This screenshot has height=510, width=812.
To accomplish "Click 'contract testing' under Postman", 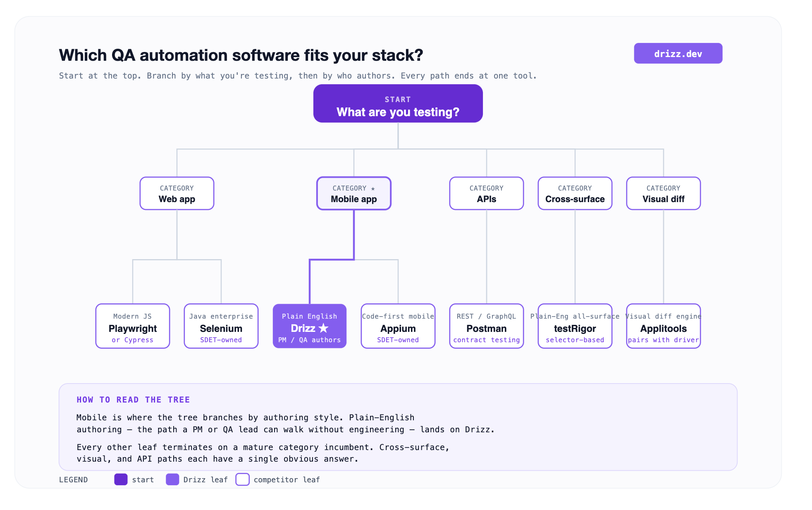I will pyautogui.click(x=487, y=340).
